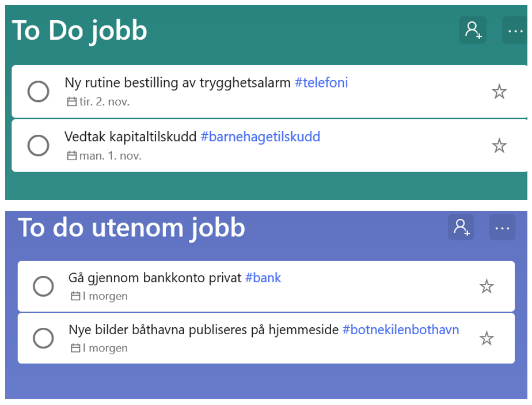Mark Vedtak kapitaltilskudd as completed
This screenshot has height=405, width=532.
tap(39, 146)
